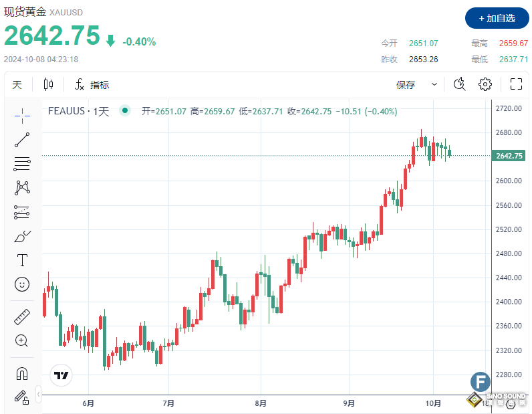Open chart settings gear
The height and width of the screenshot is (414, 532).
[485, 84]
